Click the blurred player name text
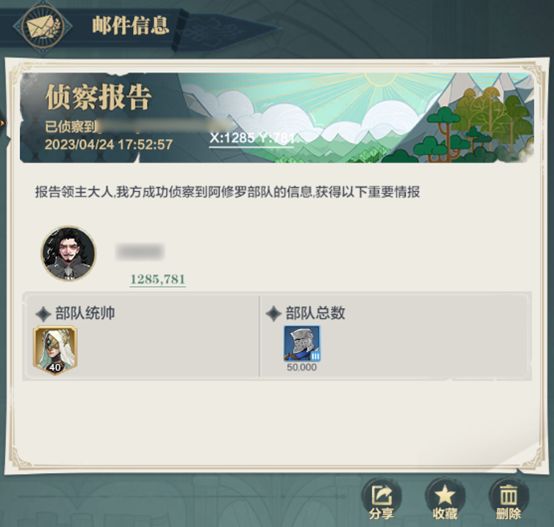 [140, 251]
